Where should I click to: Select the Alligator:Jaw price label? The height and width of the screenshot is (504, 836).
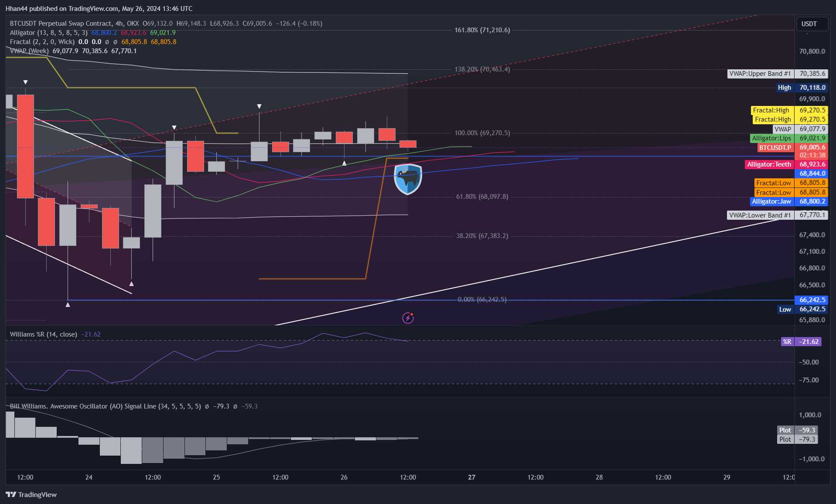(789, 201)
